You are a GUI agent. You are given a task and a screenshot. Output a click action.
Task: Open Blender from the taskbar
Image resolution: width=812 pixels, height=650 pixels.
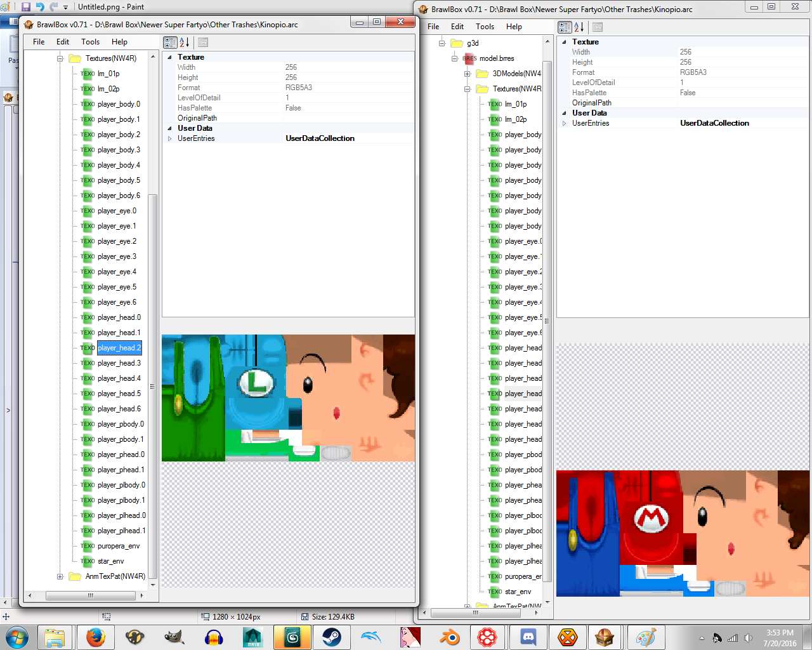click(450, 637)
